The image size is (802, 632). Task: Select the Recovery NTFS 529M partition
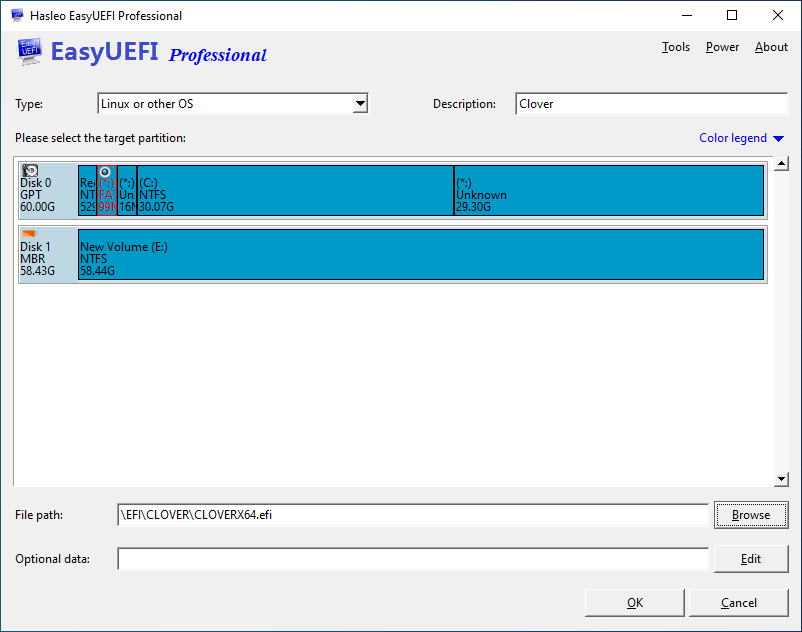(87, 190)
